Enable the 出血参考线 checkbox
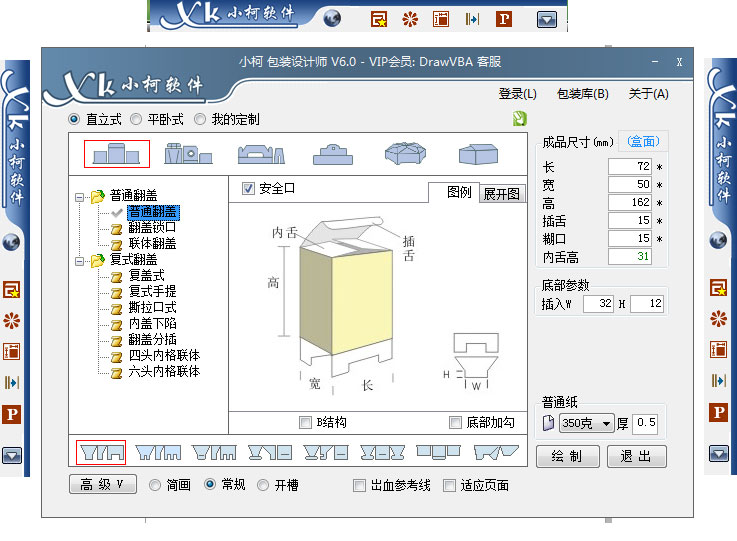The image size is (737, 541). point(359,485)
